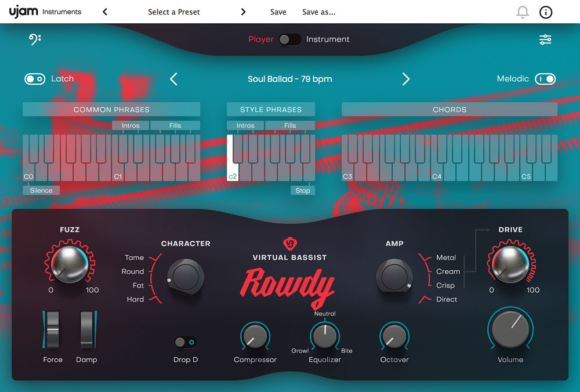
Task: Open the mixer settings sliders icon
Action: tap(545, 39)
